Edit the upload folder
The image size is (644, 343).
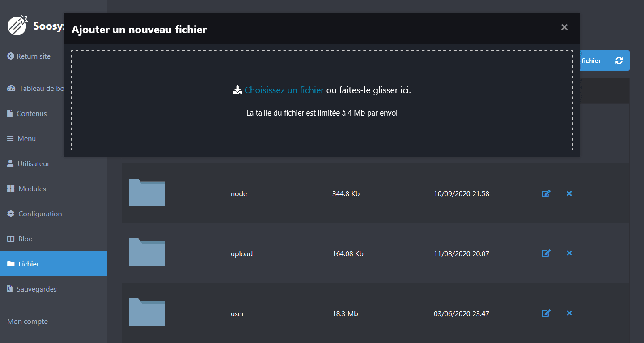[546, 253]
